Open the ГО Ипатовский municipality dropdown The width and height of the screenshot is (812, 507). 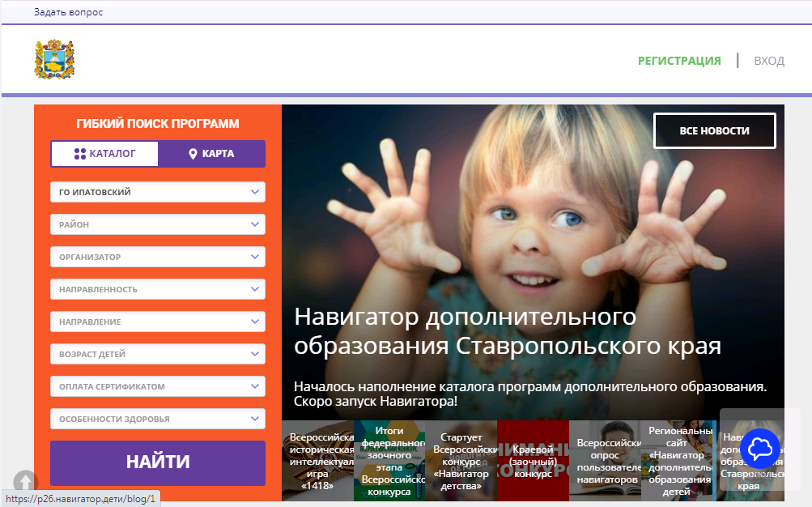pos(158,192)
